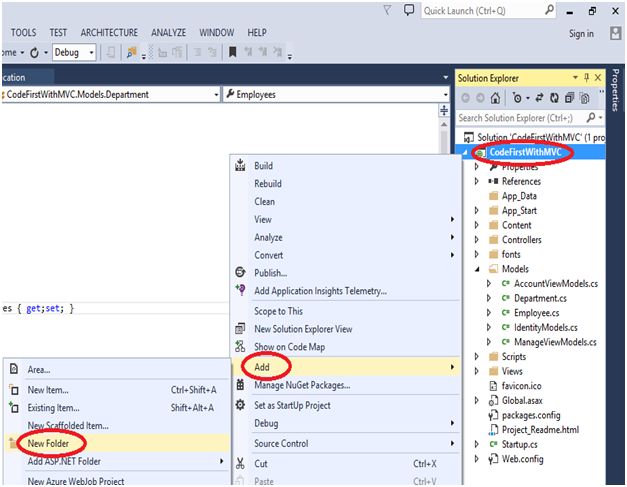Select IdentityModels.cs file
627x487 pixels.
[546, 327]
